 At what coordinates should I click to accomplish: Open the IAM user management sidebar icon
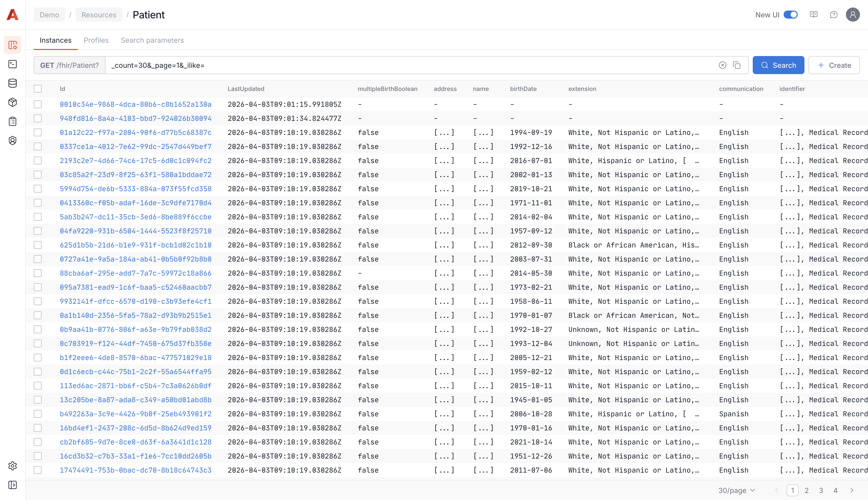pos(12,140)
